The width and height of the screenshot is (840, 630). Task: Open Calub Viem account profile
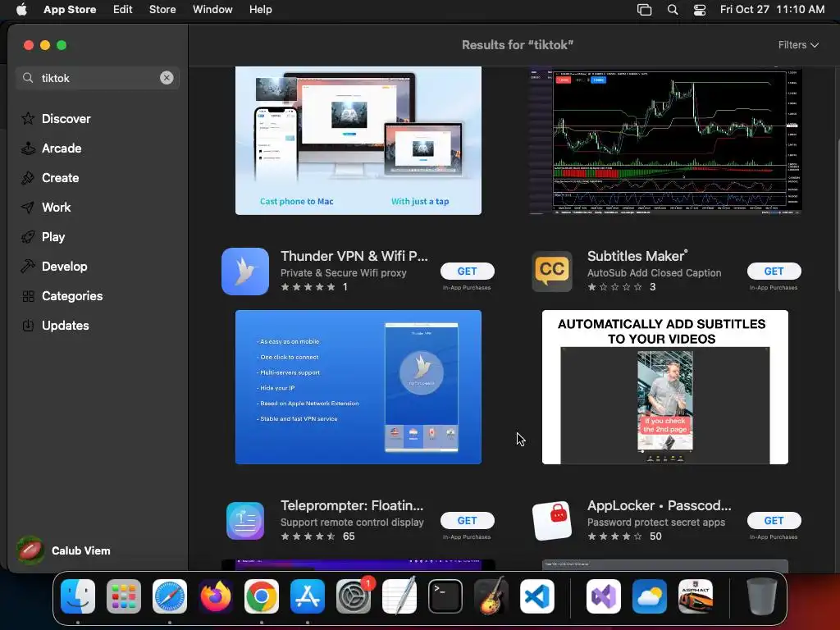pyautogui.click(x=63, y=550)
